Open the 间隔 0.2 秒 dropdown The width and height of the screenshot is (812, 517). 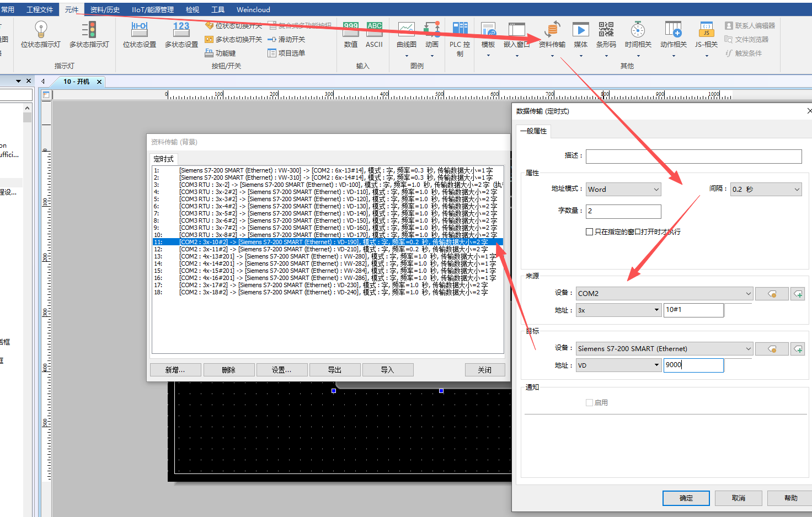tap(766, 189)
